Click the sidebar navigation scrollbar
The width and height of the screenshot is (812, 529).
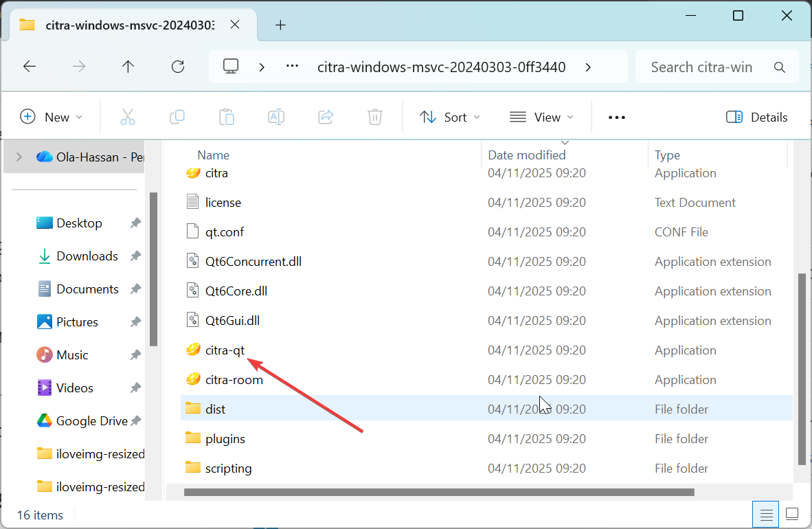tap(153, 269)
